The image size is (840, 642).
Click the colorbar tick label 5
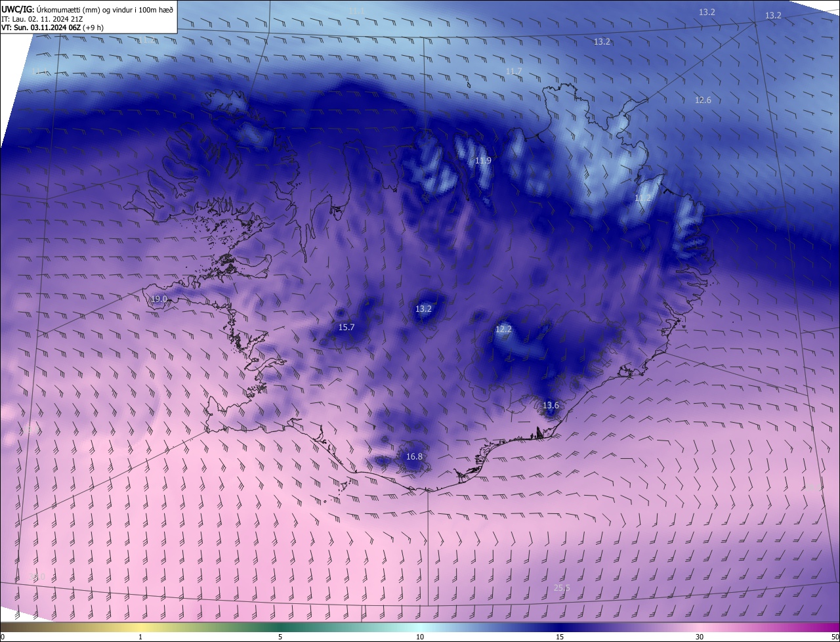tap(280, 637)
